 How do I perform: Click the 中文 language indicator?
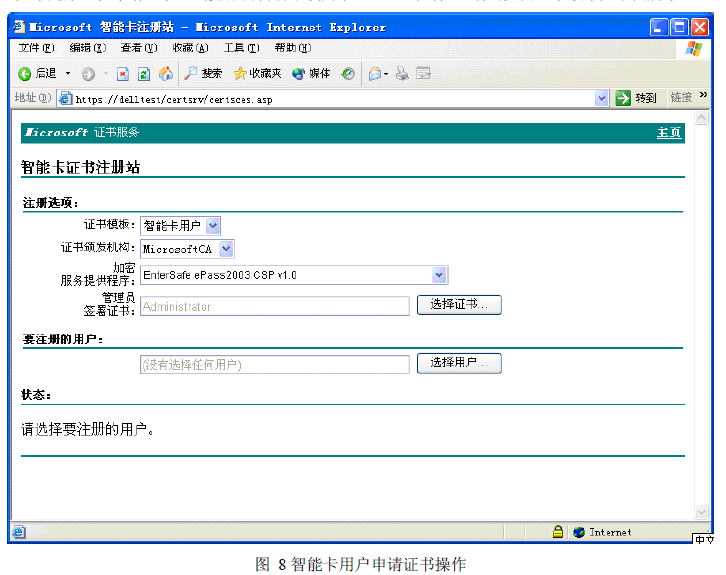point(704,539)
